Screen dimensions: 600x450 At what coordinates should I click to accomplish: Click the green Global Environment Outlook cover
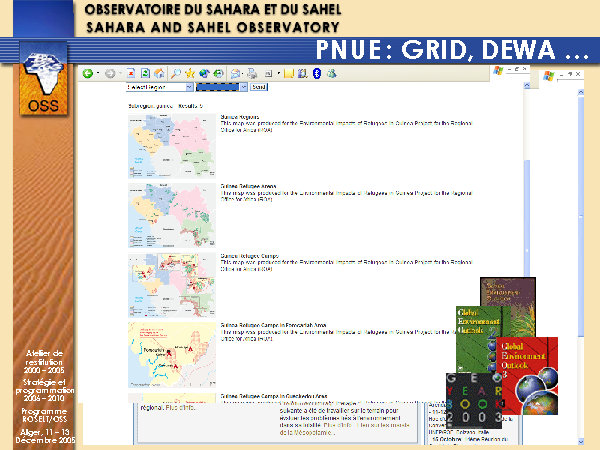(478, 339)
